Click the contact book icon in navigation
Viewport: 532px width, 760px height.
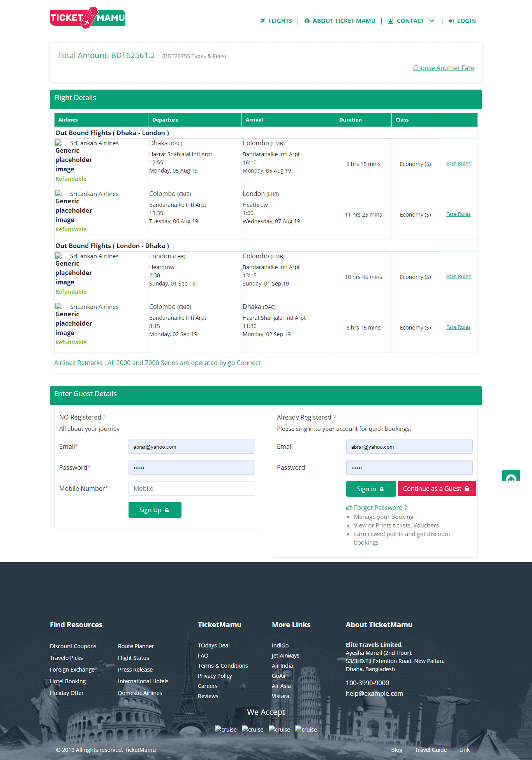[x=390, y=21]
